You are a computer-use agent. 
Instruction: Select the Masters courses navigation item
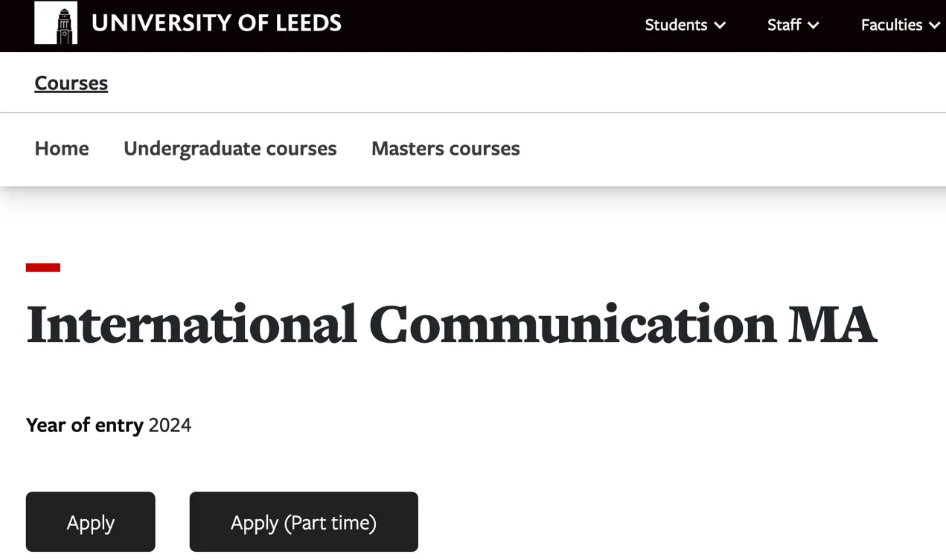click(445, 149)
